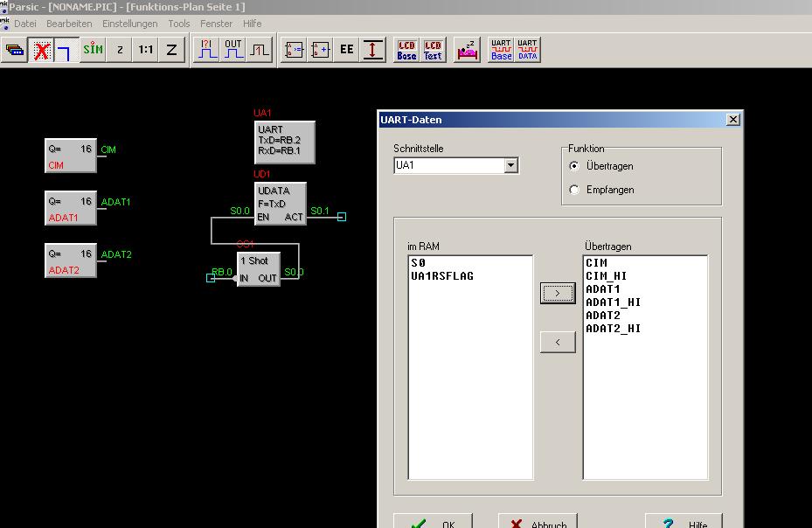The height and width of the screenshot is (528, 812).
Task: Open the LCD Base tool
Action: coord(407,50)
